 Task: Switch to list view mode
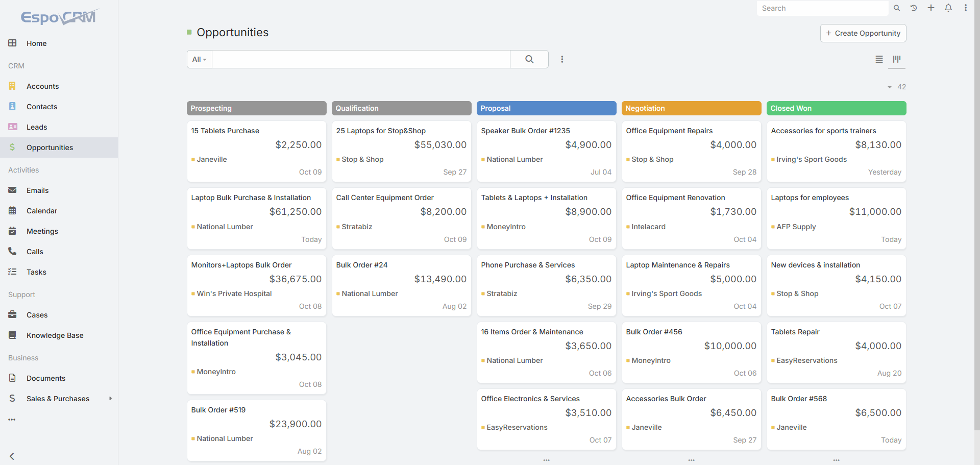pos(879,59)
